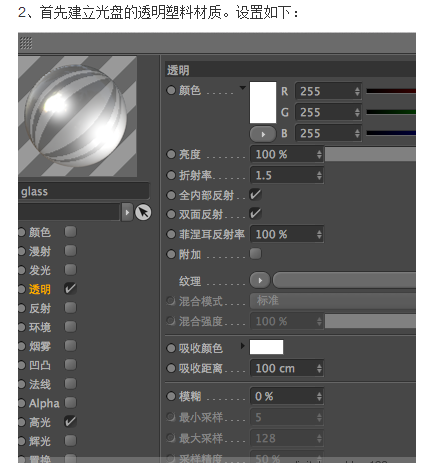Viewport: 431px width, 463px height.
Task: Enable the 辉光 channel checkbox
Action: [x=70, y=441]
